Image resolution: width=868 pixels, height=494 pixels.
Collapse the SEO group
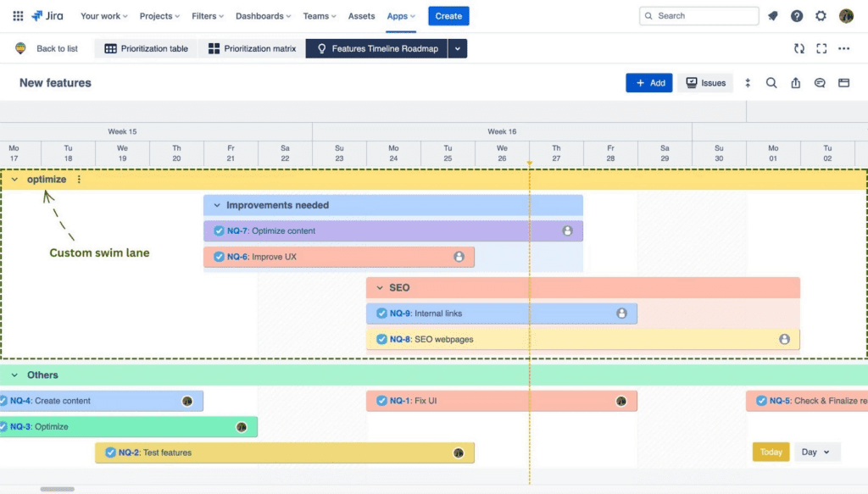point(380,287)
